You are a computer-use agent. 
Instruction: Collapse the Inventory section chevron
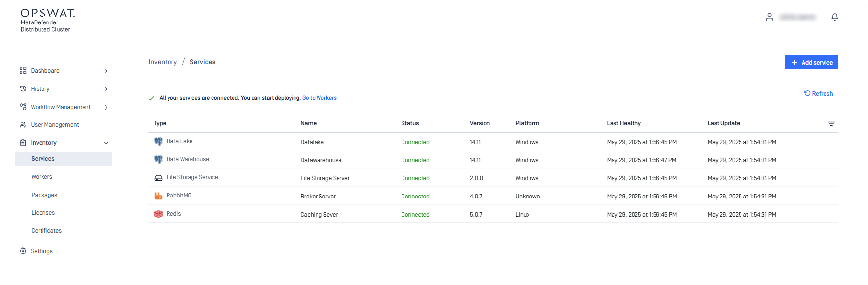point(106,143)
